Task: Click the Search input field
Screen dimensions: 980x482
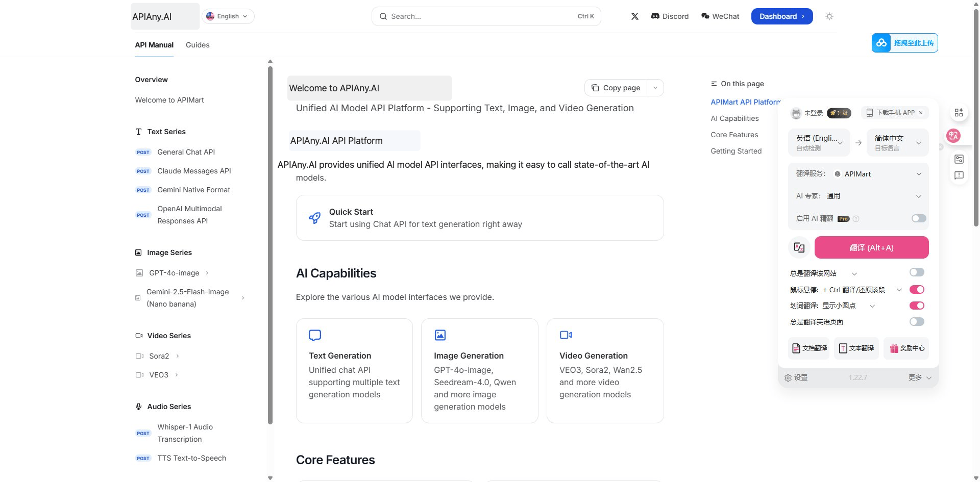Action: (x=486, y=16)
